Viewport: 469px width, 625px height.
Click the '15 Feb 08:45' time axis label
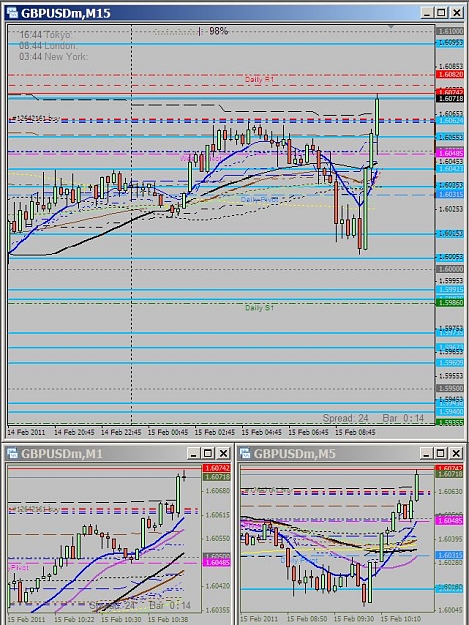[355, 432]
